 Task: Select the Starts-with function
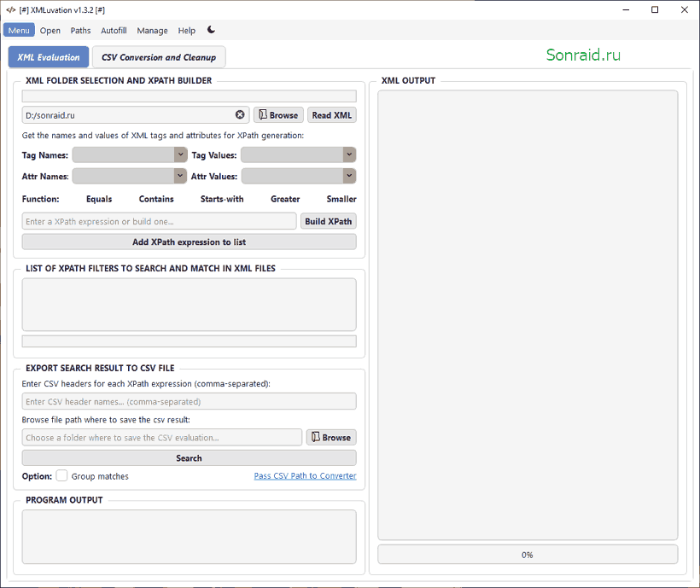(x=222, y=199)
